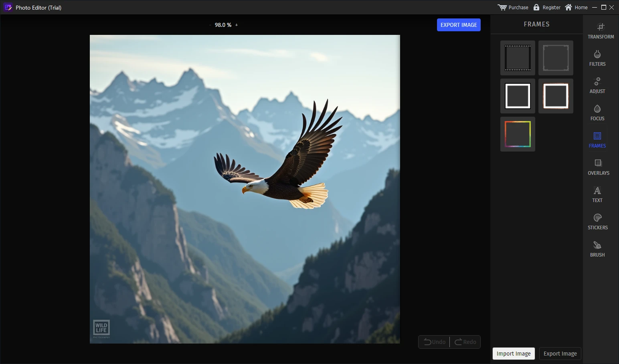Open the Register link
Viewport: 619px width, 364px height.
tap(547, 7)
